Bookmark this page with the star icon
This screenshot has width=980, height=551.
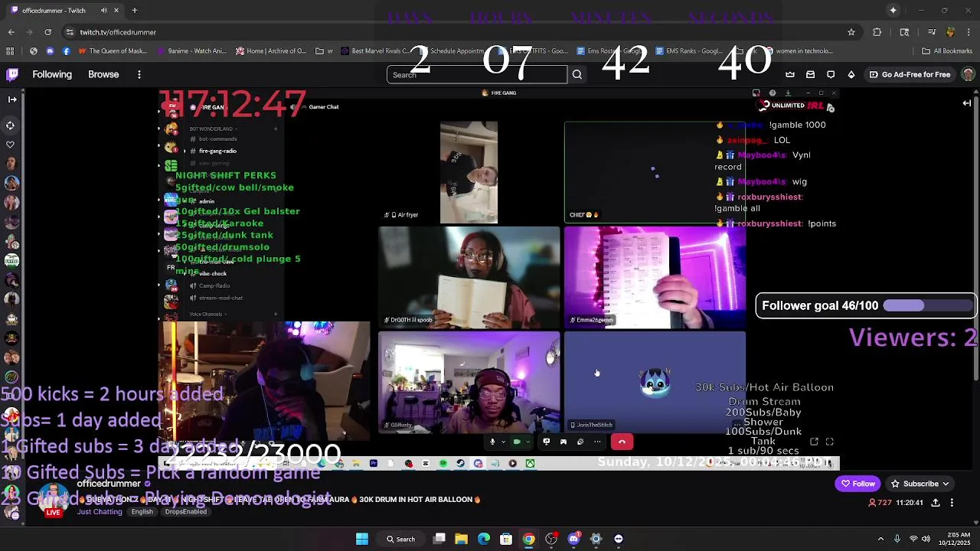(851, 32)
